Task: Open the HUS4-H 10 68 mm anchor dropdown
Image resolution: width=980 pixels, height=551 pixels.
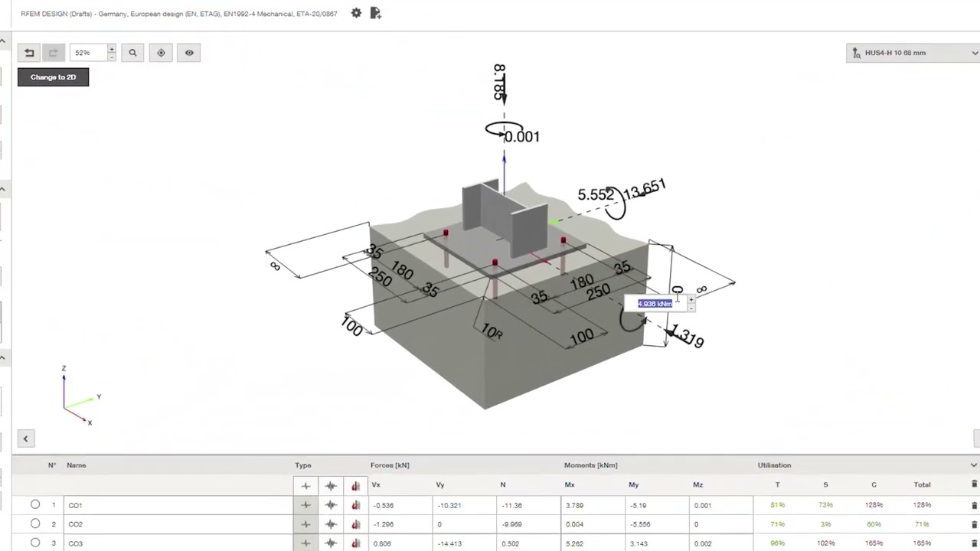Action: (x=913, y=53)
